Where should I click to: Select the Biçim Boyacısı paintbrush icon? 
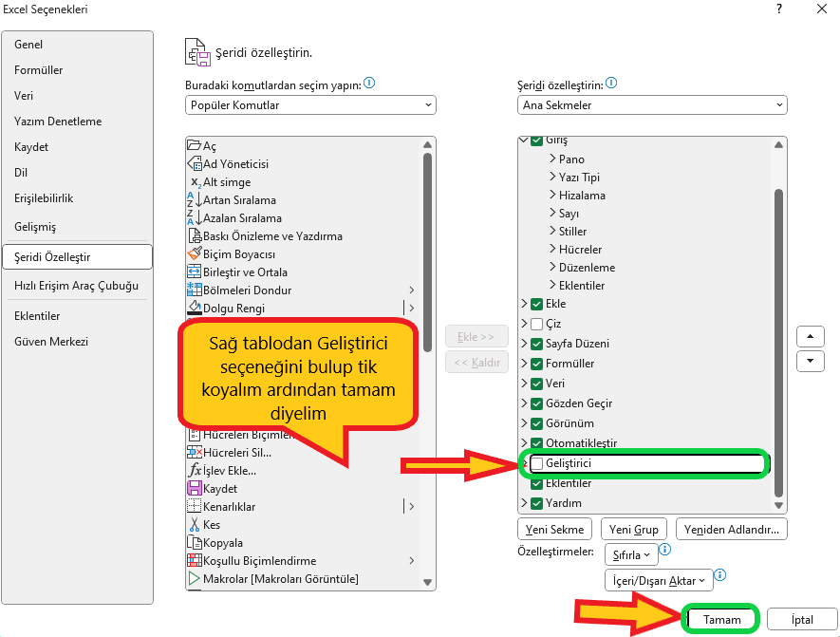tap(195, 254)
